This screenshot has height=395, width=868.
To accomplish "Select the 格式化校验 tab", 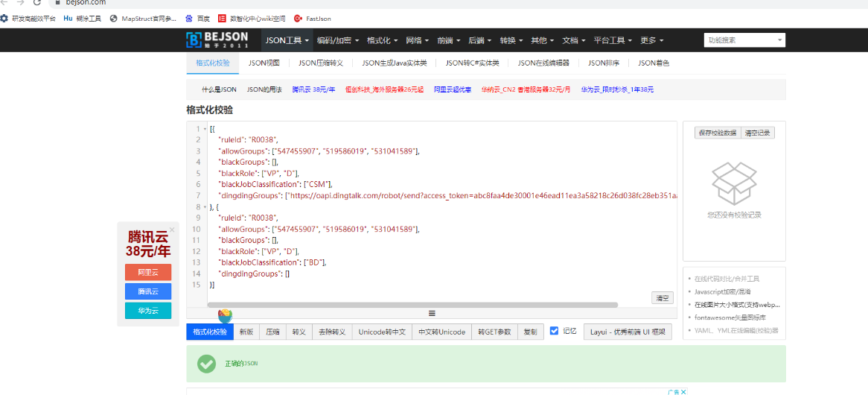I will pyautogui.click(x=213, y=63).
